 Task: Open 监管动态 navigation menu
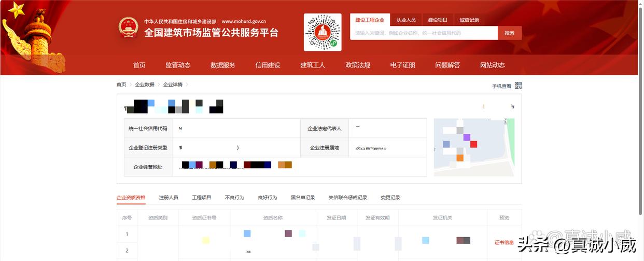tap(178, 65)
